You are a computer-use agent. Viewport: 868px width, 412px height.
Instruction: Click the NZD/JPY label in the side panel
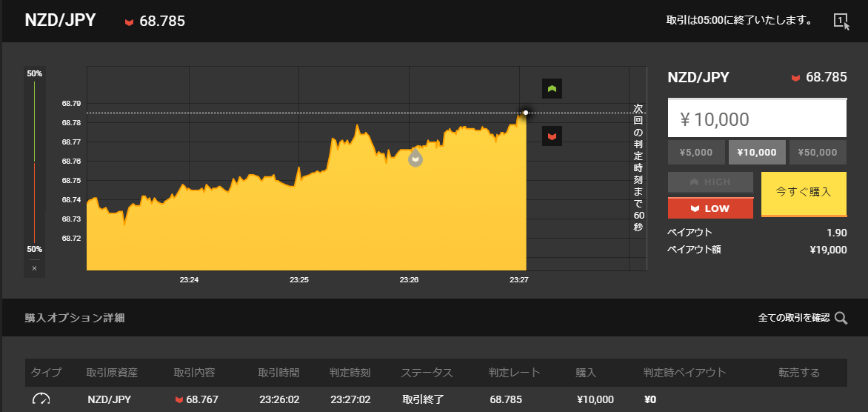point(698,78)
